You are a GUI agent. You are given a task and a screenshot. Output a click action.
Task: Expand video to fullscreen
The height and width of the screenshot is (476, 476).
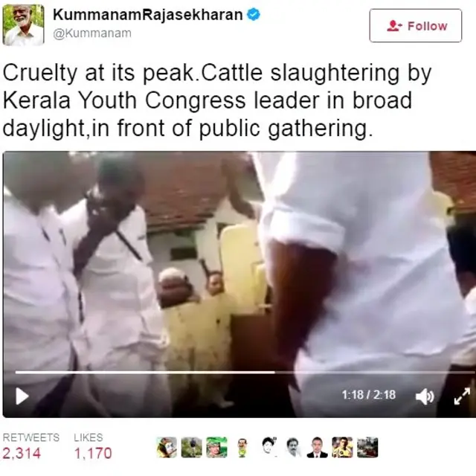coord(462,396)
